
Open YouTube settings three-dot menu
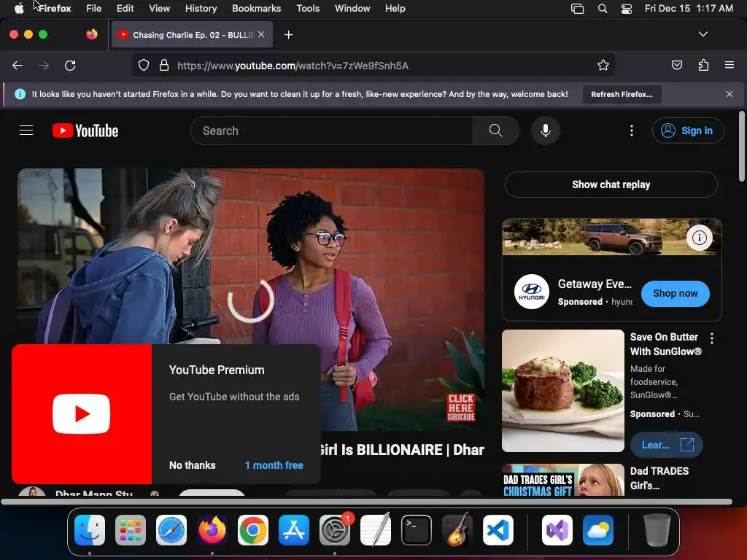click(632, 131)
